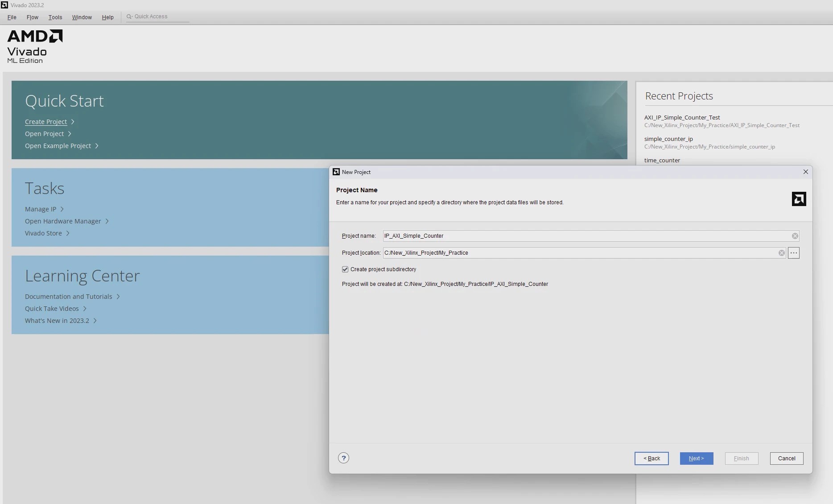Toggle Create project subdirectory checkbox

coord(345,269)
